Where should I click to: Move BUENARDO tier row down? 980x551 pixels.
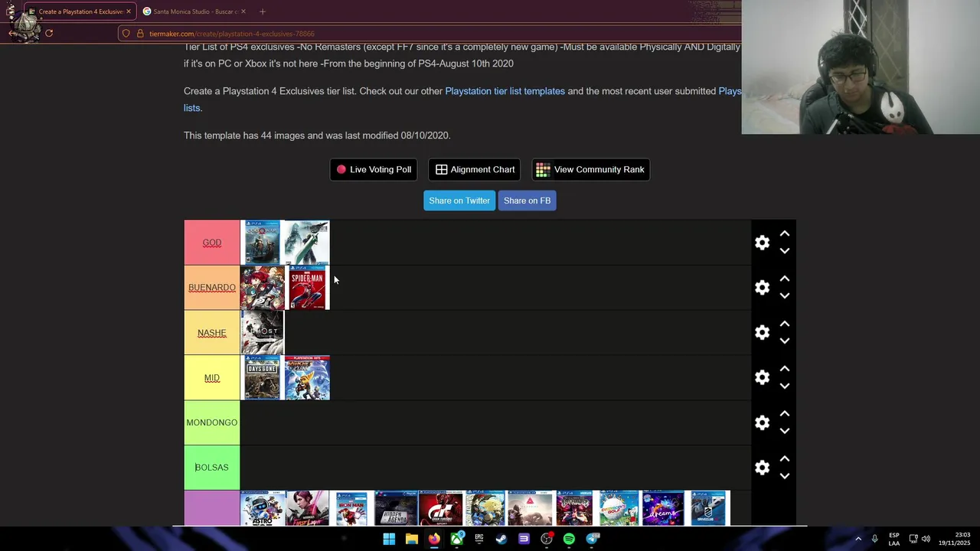click(785, 296)
